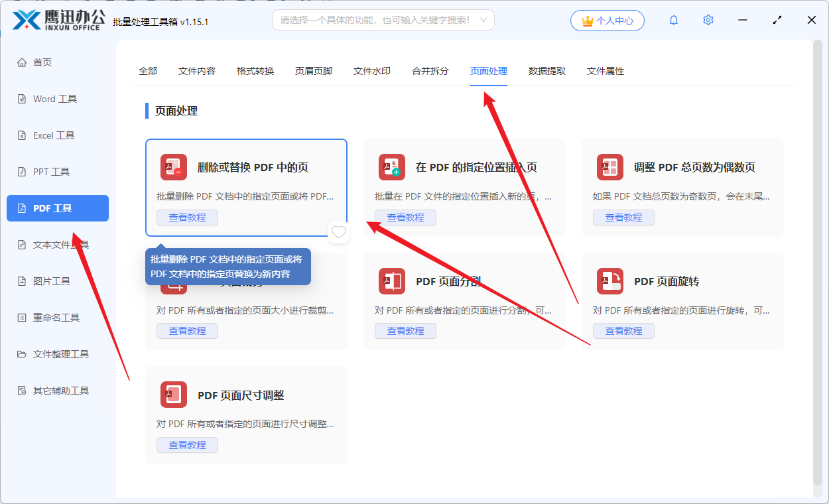
Task: Switch to the 页眉页脚 tab
Action: 314,71
